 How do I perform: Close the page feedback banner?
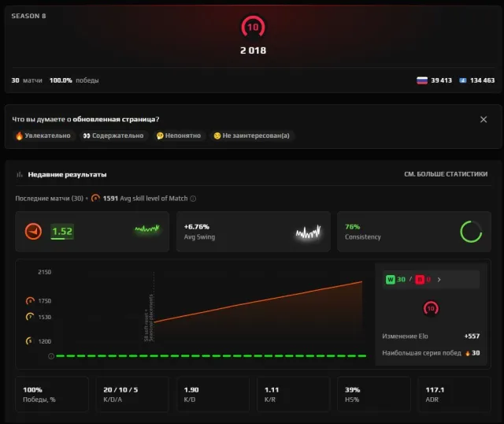pyautogui.click(x=483, y=119)
